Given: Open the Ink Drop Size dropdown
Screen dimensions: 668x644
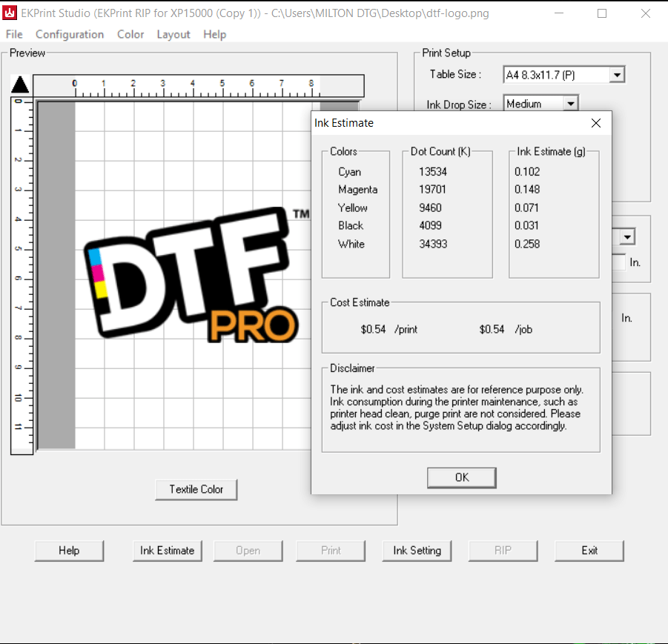Looking at the screenshot, I should coord(570,103).
